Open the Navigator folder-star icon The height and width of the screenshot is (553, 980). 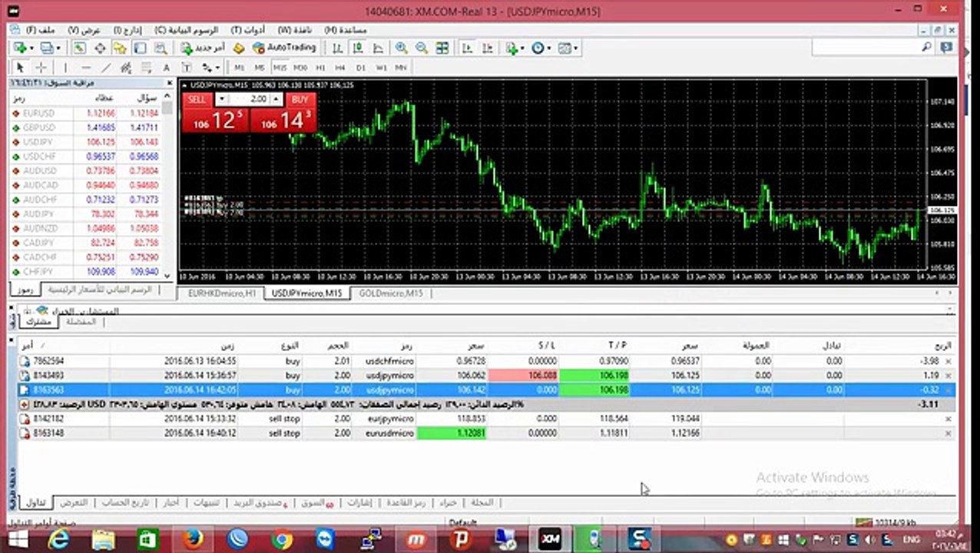click(x=120, y=48)
